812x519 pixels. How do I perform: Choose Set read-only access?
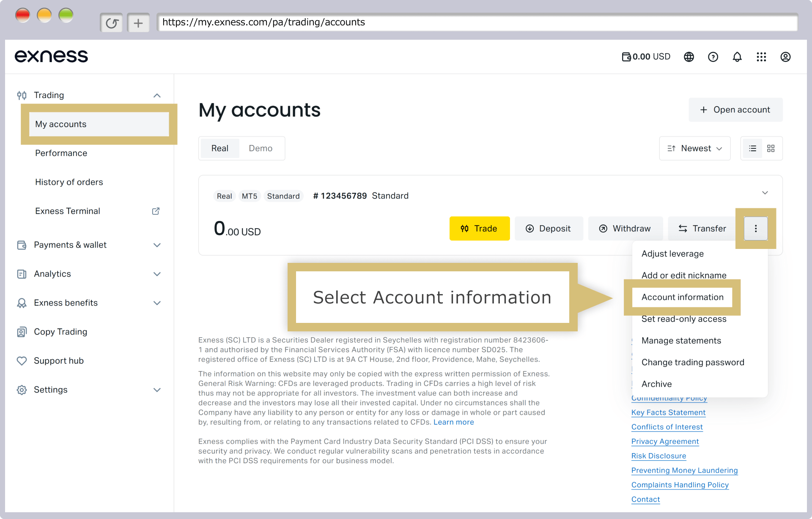tap(684, 319)
